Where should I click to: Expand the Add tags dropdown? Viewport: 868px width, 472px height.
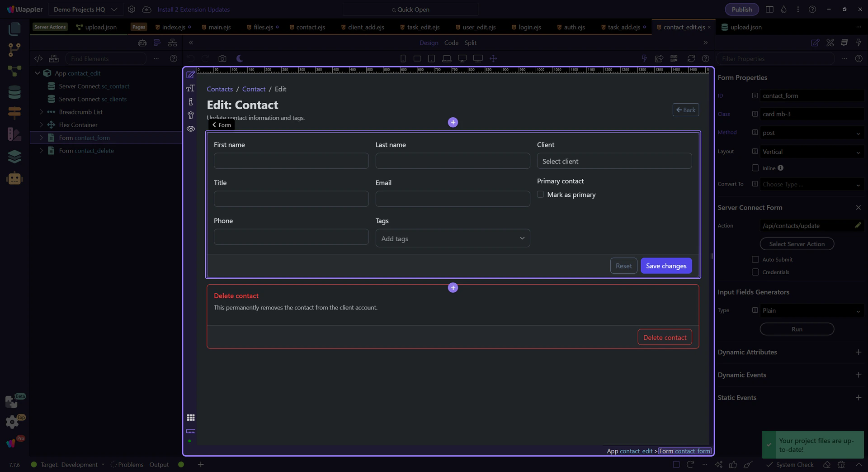click(x=453, y=238)
